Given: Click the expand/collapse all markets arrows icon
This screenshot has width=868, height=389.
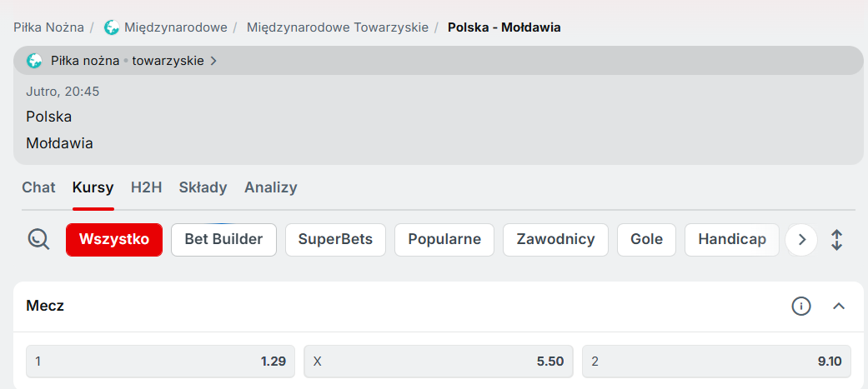Looking at the screenshot, I should 836,240.
